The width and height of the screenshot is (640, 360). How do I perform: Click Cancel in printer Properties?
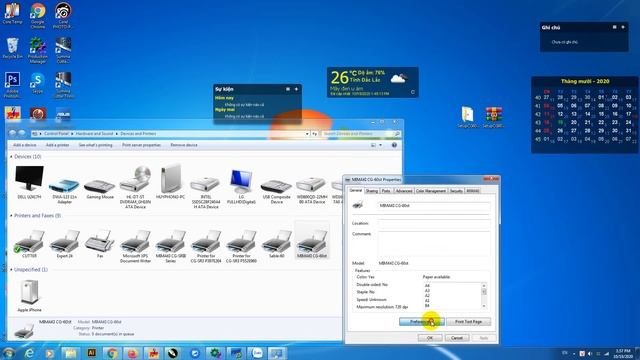(457, 338)
